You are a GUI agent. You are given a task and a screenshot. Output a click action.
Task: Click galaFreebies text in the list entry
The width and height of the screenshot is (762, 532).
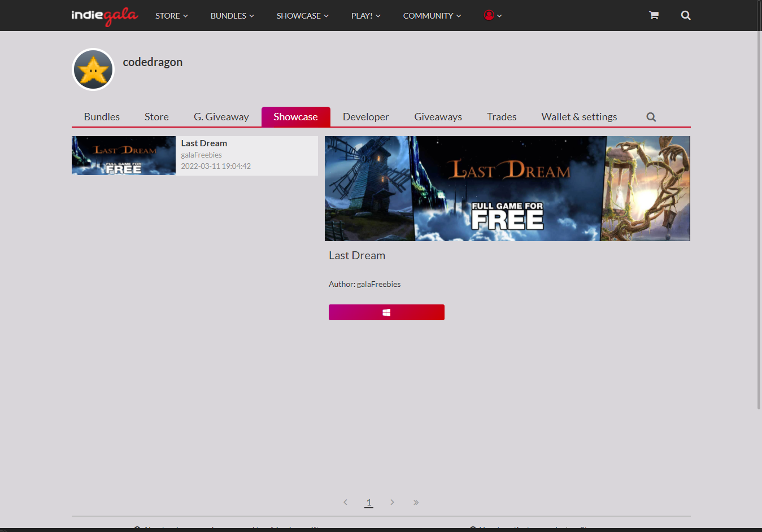(201, 155)
